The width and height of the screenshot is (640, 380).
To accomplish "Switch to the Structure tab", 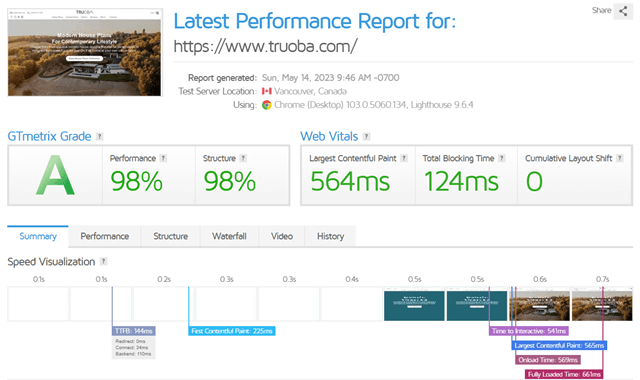I will coord(171,236).
